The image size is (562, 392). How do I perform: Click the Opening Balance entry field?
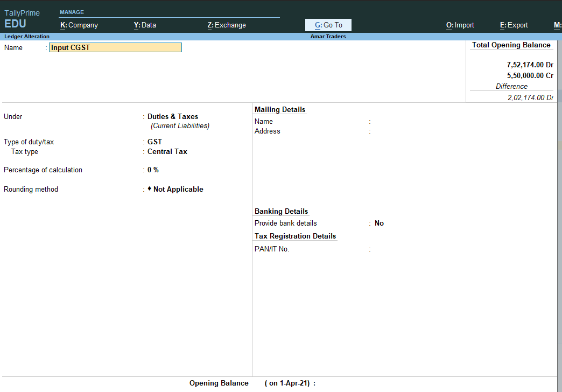(377, 383)
